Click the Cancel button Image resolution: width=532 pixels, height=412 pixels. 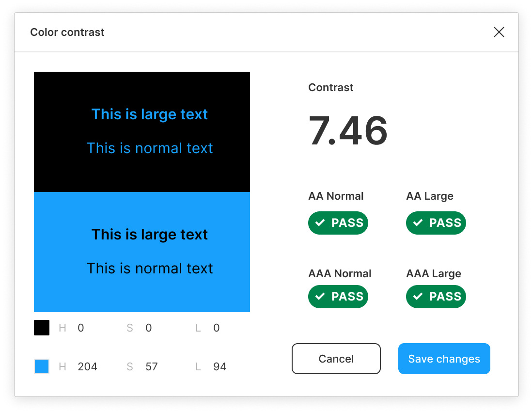pos(336,359)
